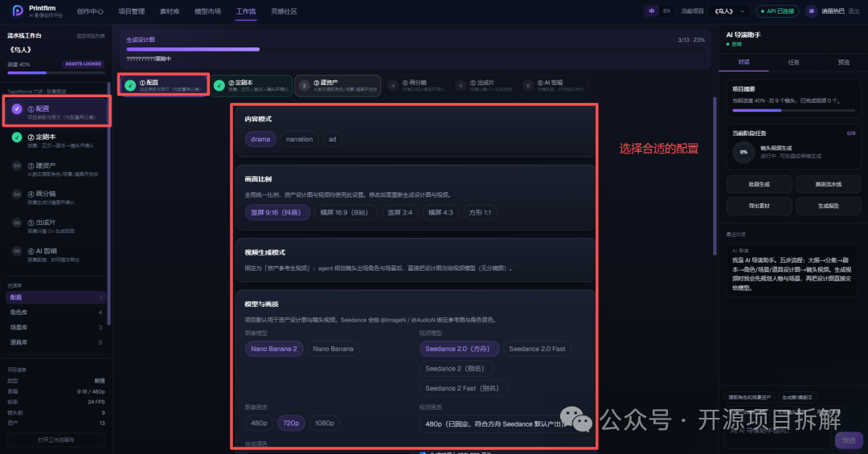The width and height of the screenshot is (868, 454).
Task: Go to top stepper step ④画分镜
Action: tap(416, 85)
